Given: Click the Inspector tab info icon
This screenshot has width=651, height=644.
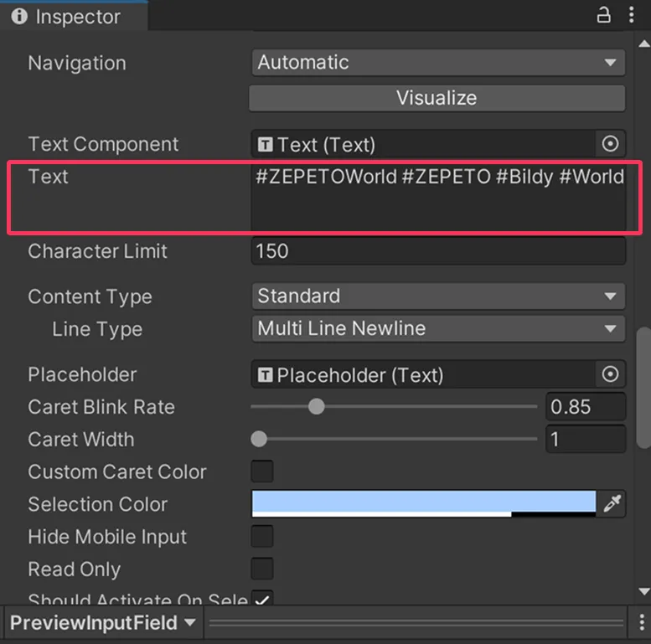Looking at the screenshot, I should point(19,16).
